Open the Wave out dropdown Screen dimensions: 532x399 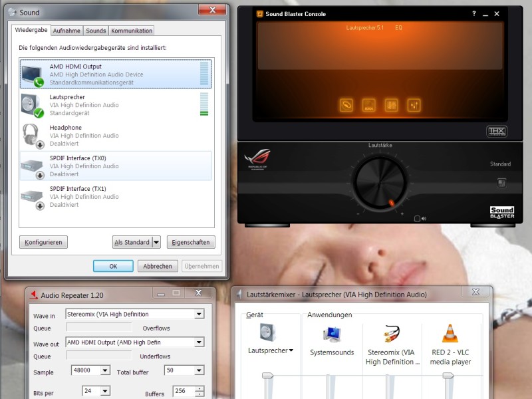coord(199,342)
